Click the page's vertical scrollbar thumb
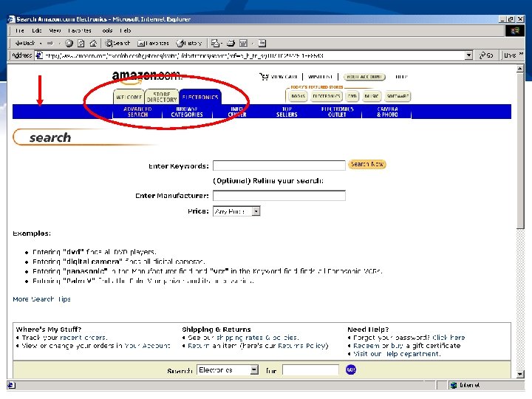 point(520,151)
